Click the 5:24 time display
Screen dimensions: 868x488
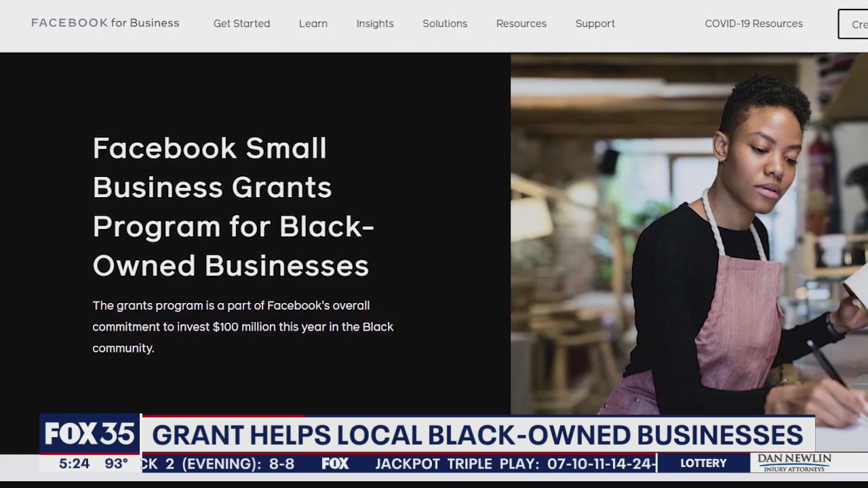75,464
